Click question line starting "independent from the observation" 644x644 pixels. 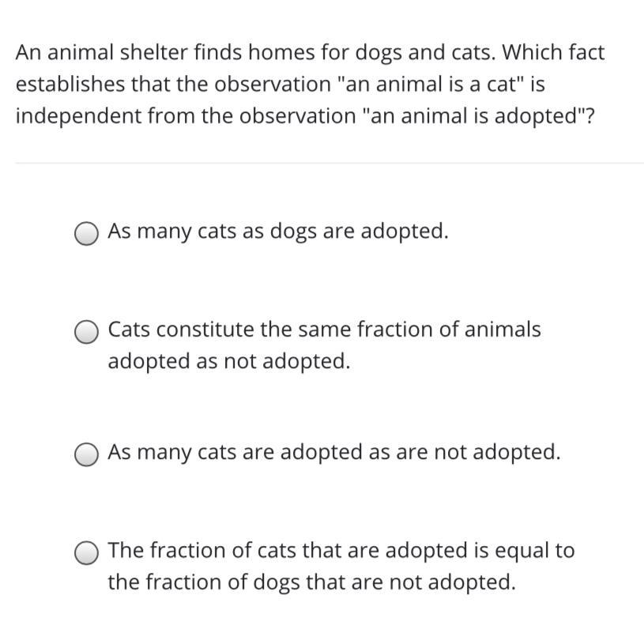coord(305,116)
